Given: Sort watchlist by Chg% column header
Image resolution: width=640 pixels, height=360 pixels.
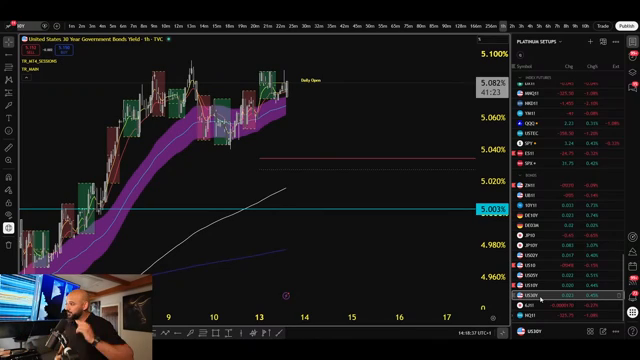Looking at the screenshot, I should point(592,66).
